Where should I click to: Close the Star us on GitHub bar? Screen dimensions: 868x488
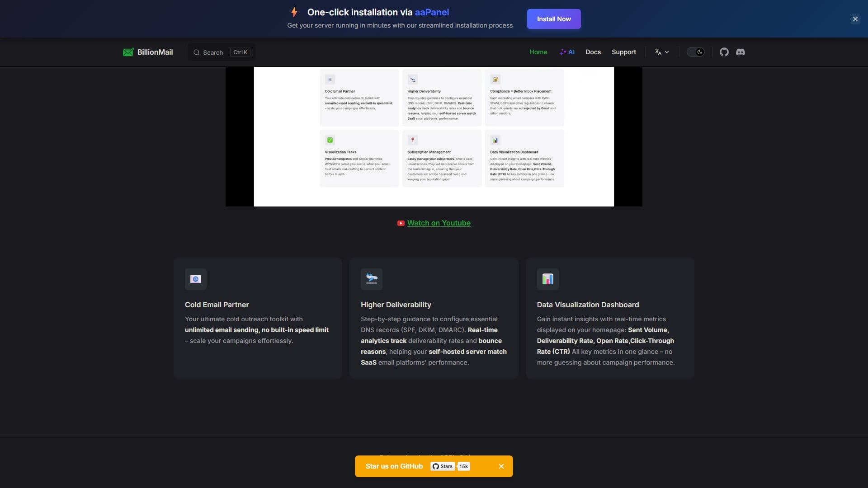[501, 466]
